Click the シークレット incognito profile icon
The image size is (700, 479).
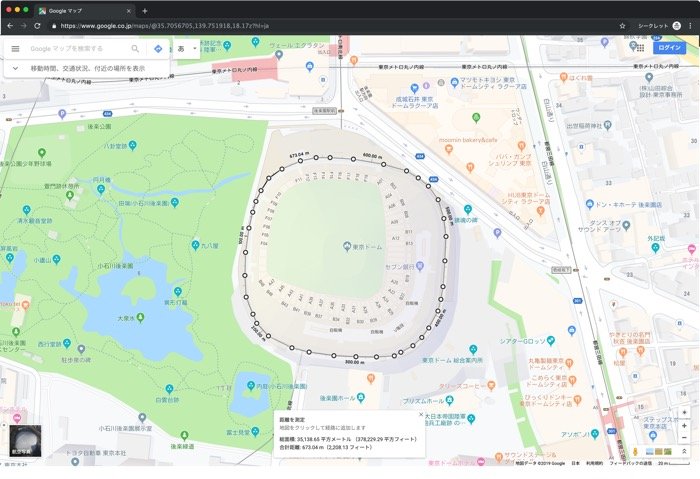(x=677, y=26)
